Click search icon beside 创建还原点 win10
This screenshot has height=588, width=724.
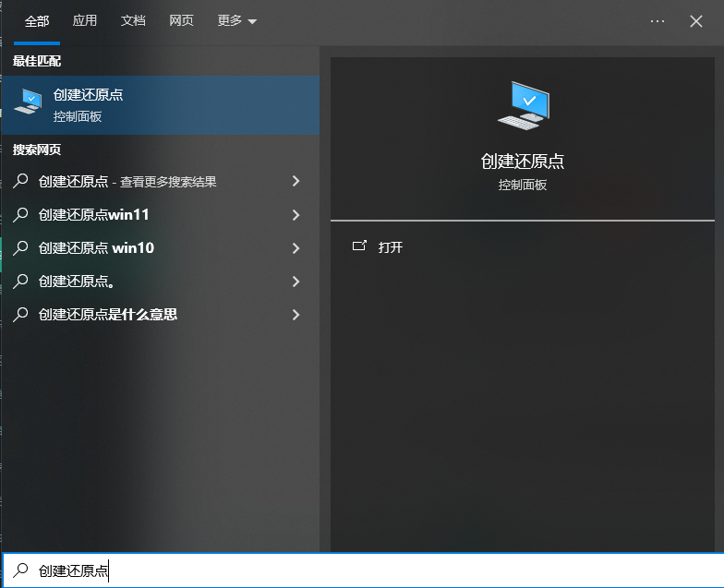[x=20, y=247]
